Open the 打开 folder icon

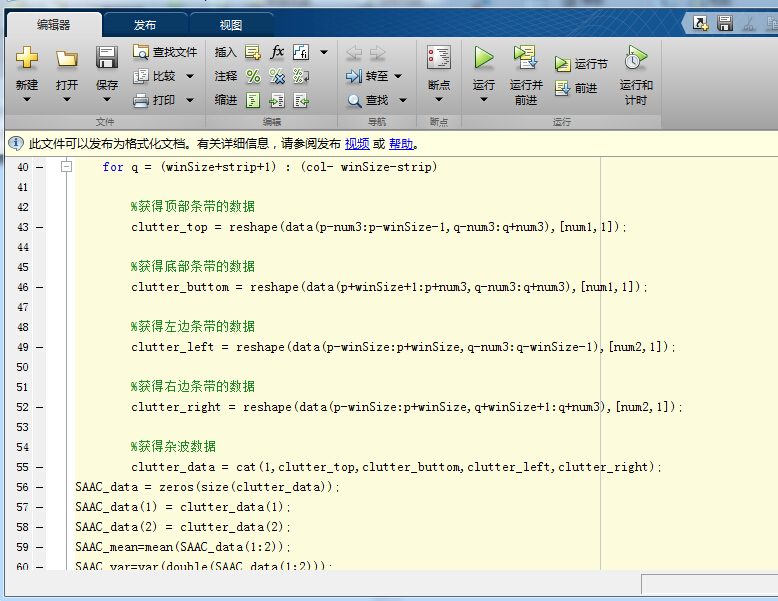coord(66,58)
